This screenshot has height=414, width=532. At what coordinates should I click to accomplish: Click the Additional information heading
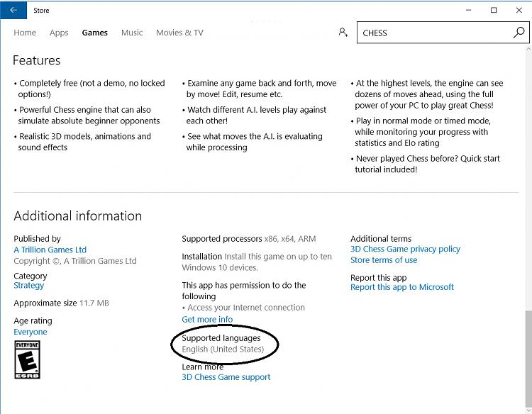click(x=78, y=216)
